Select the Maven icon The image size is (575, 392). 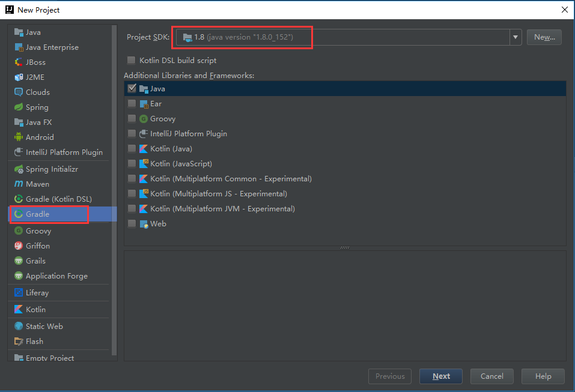[x=19, y=184]
